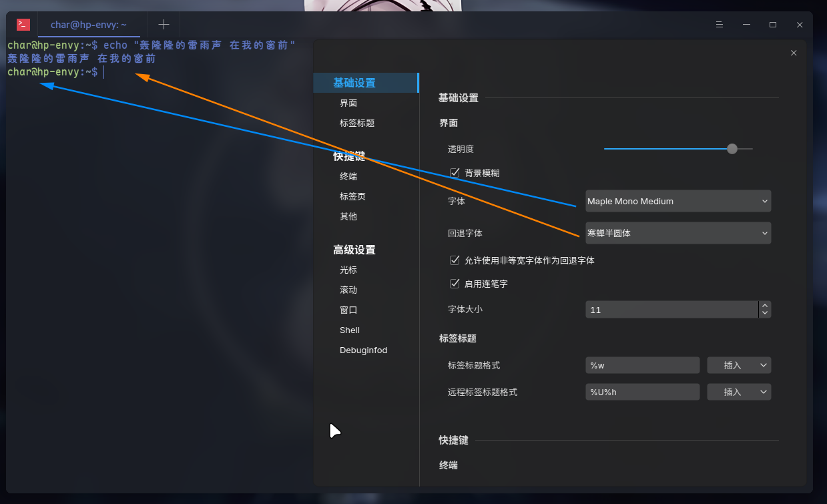
Task: Decrease font size with the down stepper arrow
Action: (765, 314)
